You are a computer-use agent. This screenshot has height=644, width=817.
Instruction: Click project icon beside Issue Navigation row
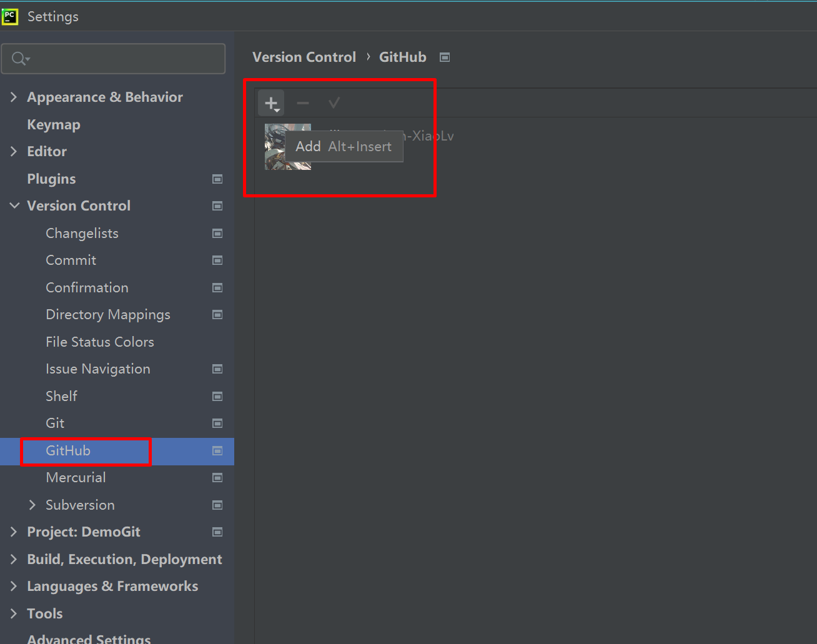pyautogui.click(x=217, y=369)
